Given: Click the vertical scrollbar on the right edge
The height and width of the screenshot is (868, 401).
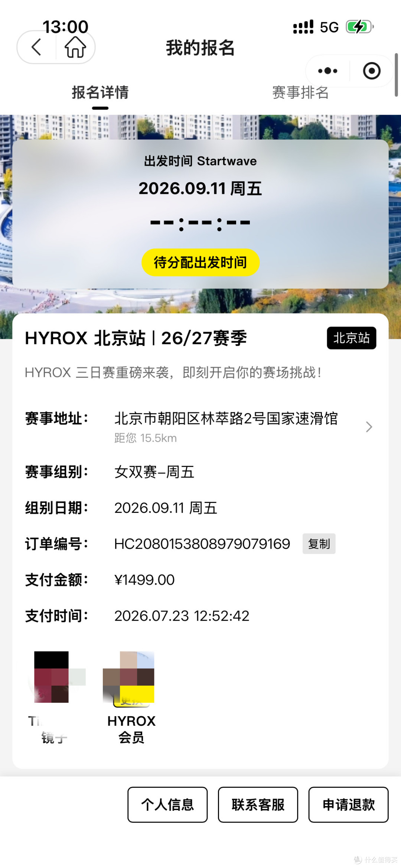Looking at the screenshot, I should click(396, 75).
